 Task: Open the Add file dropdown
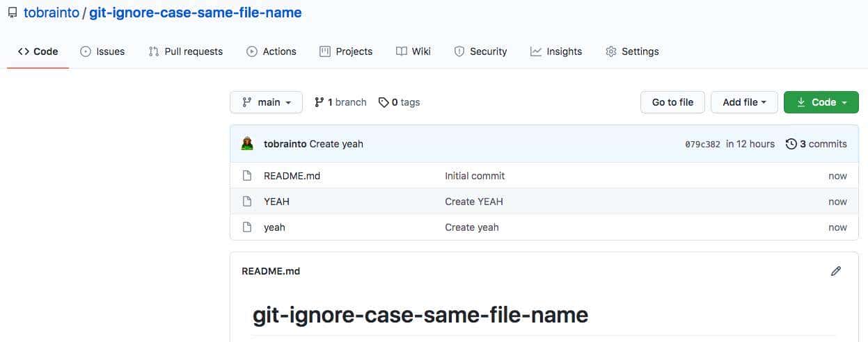pyautogui.click(x=744, y=102)
